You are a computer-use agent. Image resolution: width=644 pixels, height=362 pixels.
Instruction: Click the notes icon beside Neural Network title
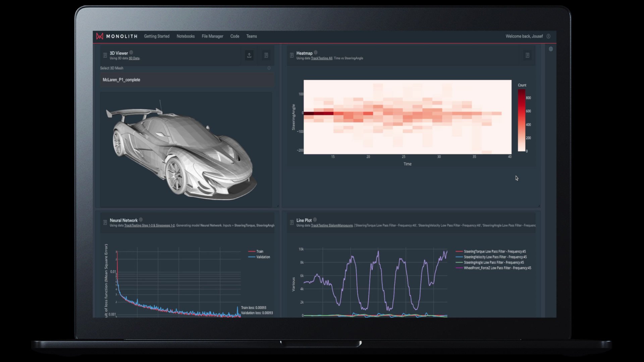tap(105, 223)
